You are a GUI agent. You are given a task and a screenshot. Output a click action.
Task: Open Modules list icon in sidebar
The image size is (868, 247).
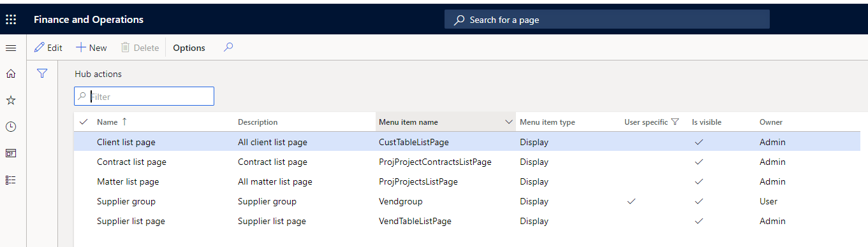click(x=11, y=180)
